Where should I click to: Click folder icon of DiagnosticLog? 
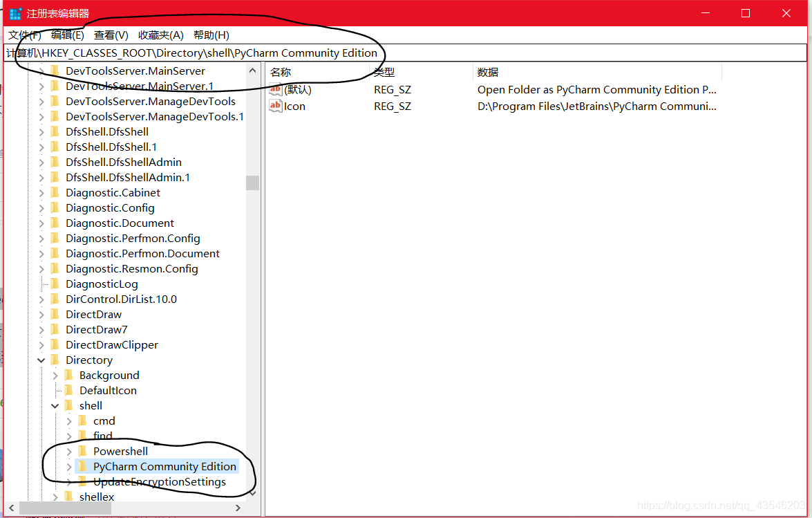(x=55, y=284)
